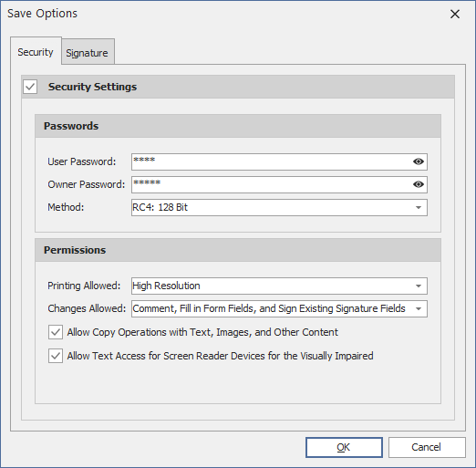
Task: Open the Changes Allowed dropdown
Action: coord(279,308)
